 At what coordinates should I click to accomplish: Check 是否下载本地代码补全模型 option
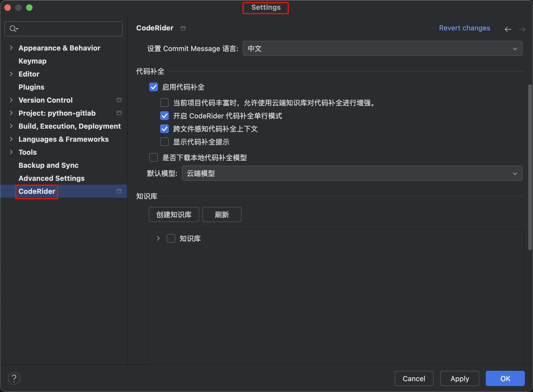click(x=154, y=157)
